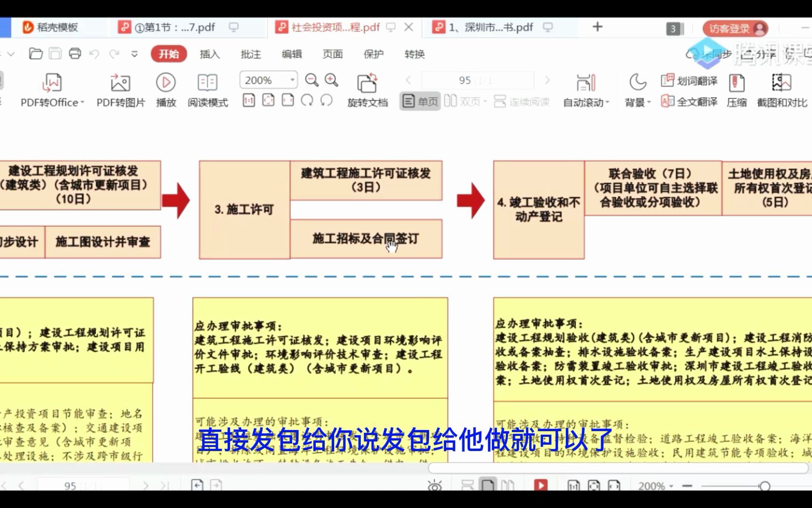Select 双页 two-page view
812x508 pixels.
tap(461, 101)
